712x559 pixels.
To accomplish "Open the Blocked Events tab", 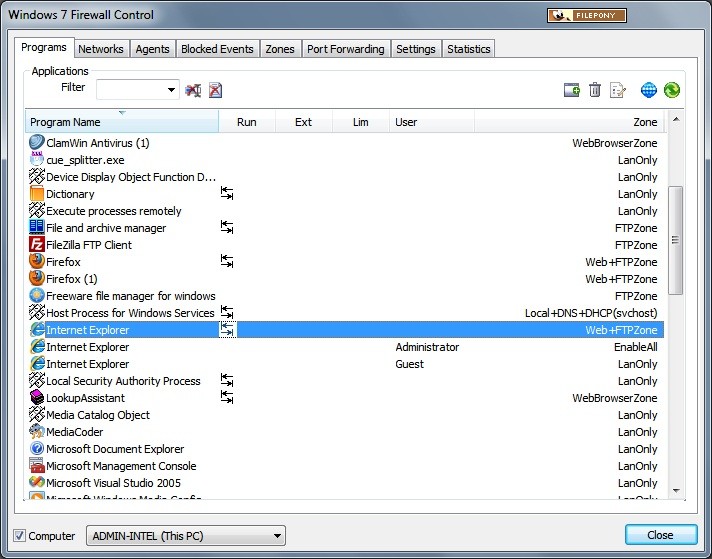I will point(217,49).
